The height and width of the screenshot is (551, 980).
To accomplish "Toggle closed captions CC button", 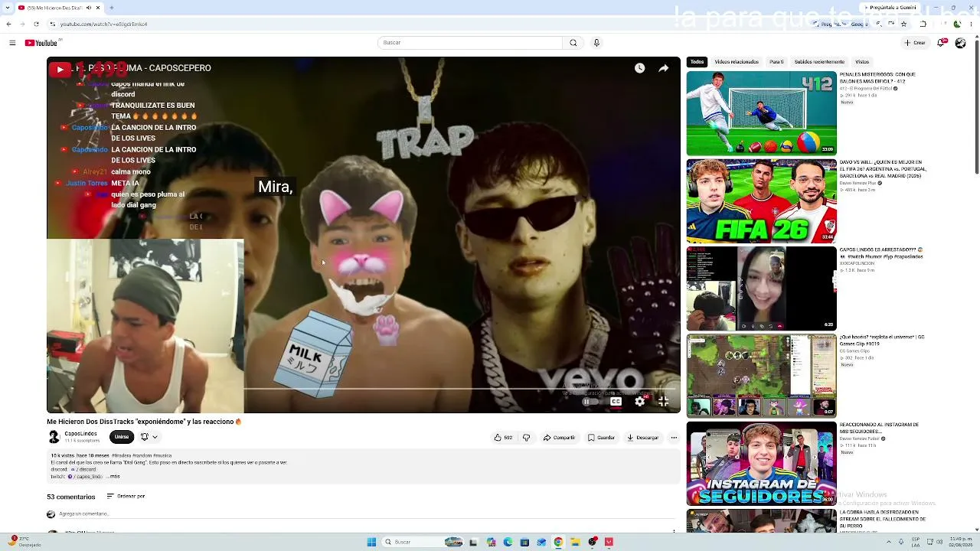I will [616, 401].
